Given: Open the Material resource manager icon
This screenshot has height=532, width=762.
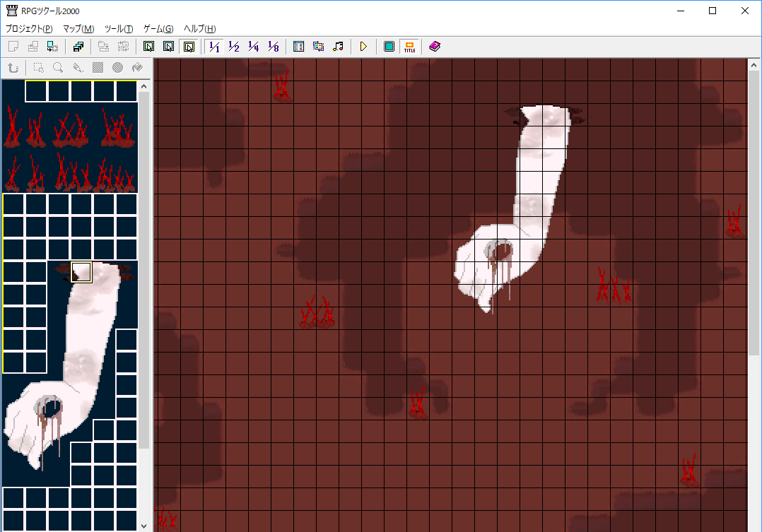Looking at the screenshot, I should (x=318, y=47).
